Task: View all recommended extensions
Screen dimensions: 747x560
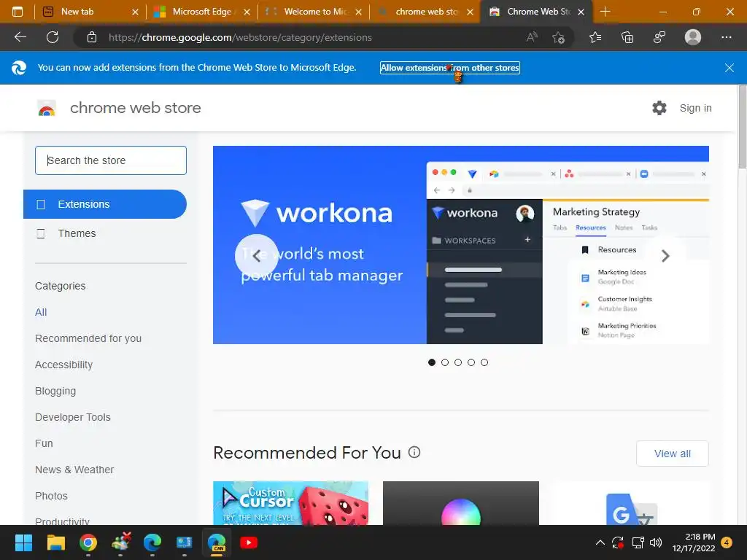Action: tap(672, 454)
